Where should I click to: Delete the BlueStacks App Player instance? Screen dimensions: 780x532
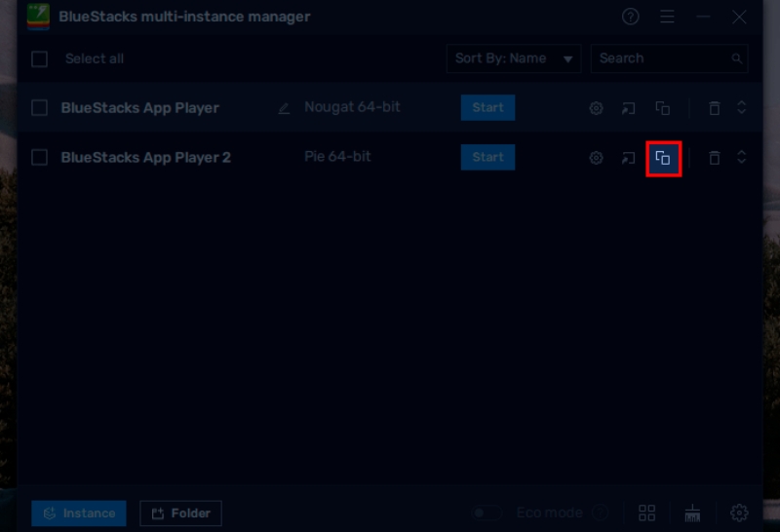click(715, 108)
